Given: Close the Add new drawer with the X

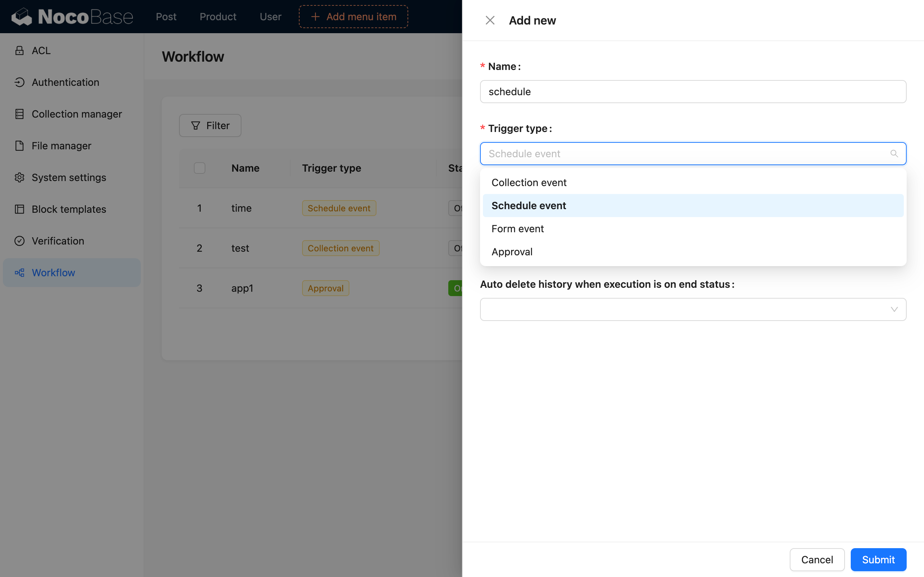Looking at the screenshot, I should pos(490,20).
